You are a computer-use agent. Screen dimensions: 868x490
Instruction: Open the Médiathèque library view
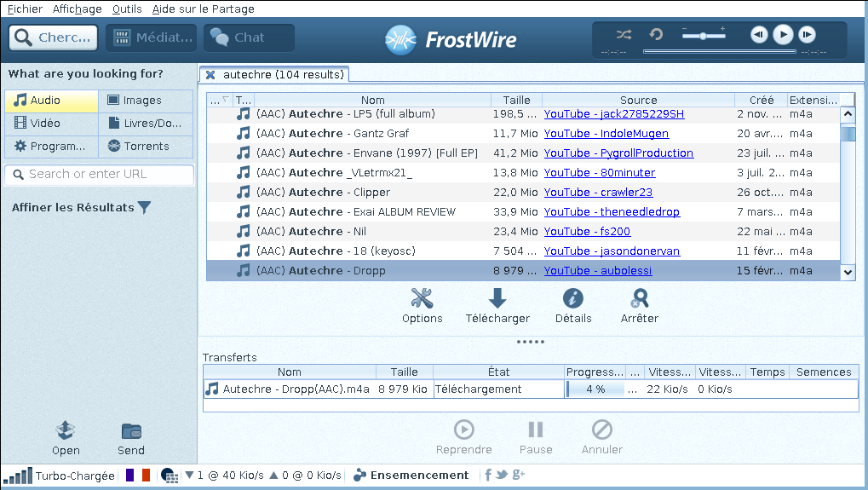(x=152, y=37)
